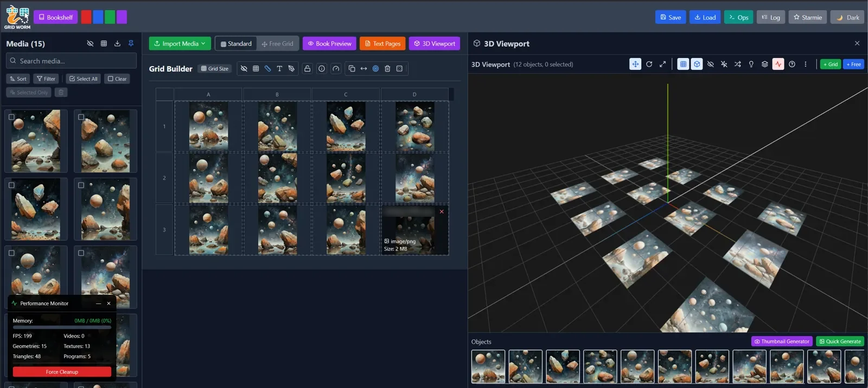
Task: Click the Thumbnail Generator button
Action: pyautogui.click(x=782, y=341)
